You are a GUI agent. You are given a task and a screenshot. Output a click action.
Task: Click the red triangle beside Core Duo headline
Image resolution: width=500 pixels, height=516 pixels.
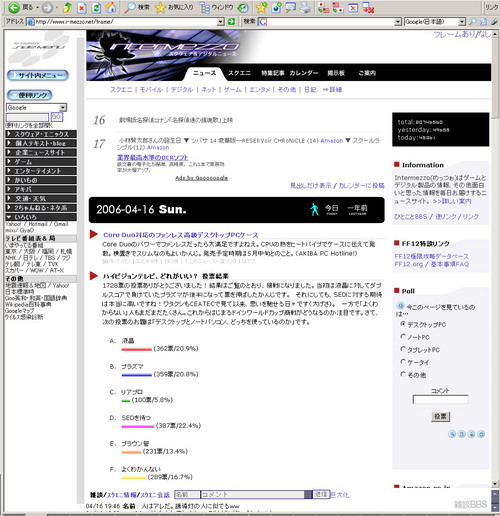[94, 234]
